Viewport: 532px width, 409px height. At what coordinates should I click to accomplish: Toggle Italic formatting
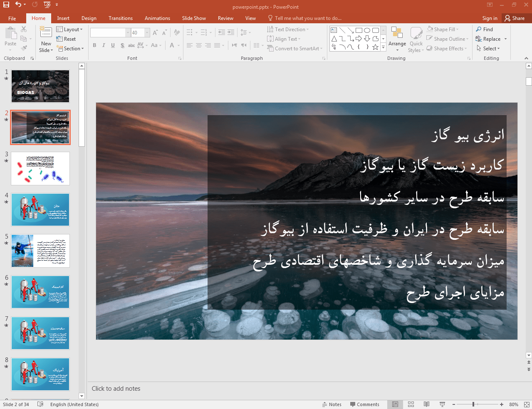pos(104,45)
